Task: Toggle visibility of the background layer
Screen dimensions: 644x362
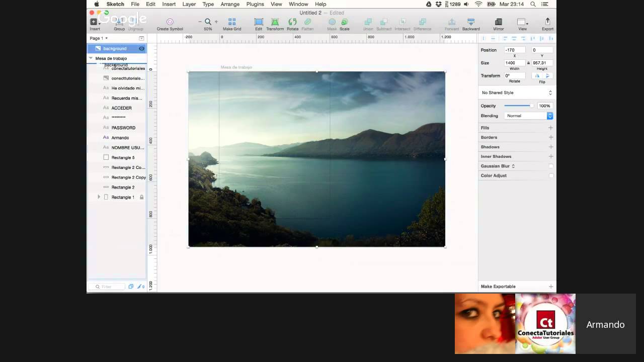Action: click(x=141, y=49)
